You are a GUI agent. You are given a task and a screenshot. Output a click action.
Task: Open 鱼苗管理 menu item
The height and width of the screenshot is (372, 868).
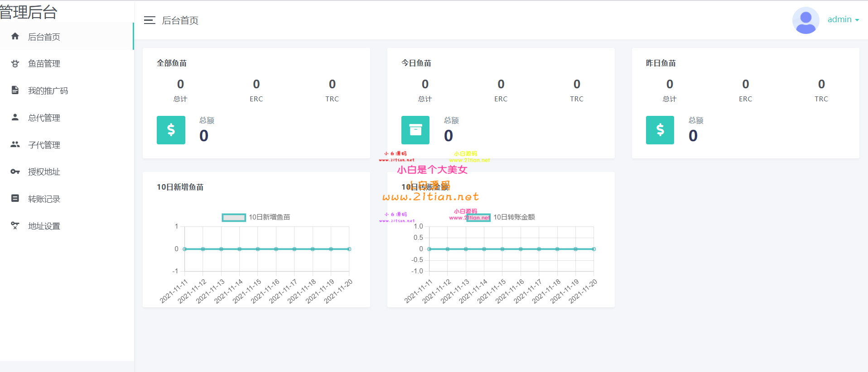[x=44, y=64]
